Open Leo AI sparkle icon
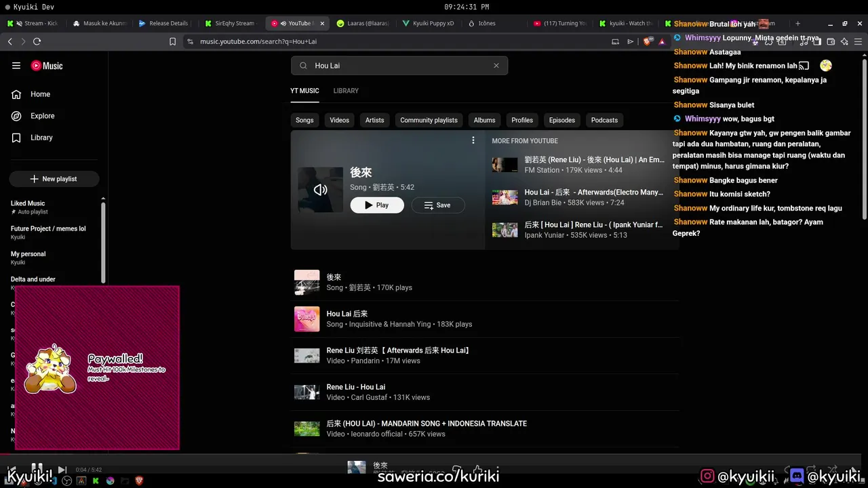Screen dimensions: 868x488 (844, 41)
